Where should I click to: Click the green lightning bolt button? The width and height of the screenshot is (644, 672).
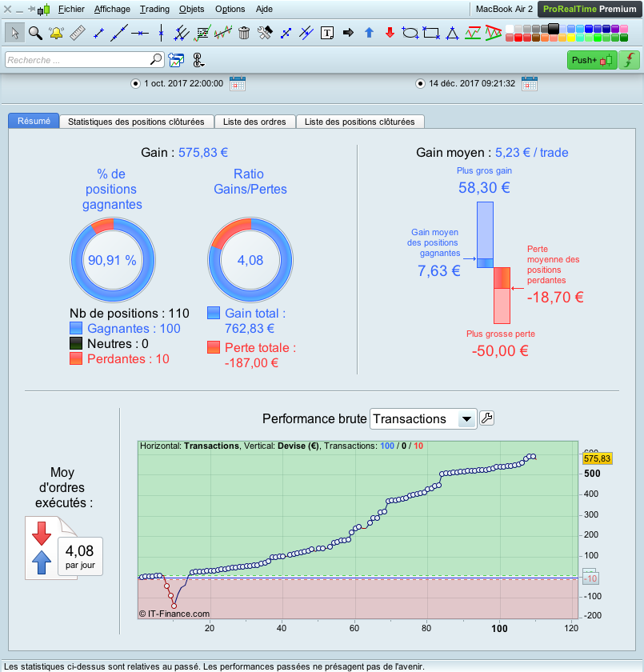[x=630, y=60]
